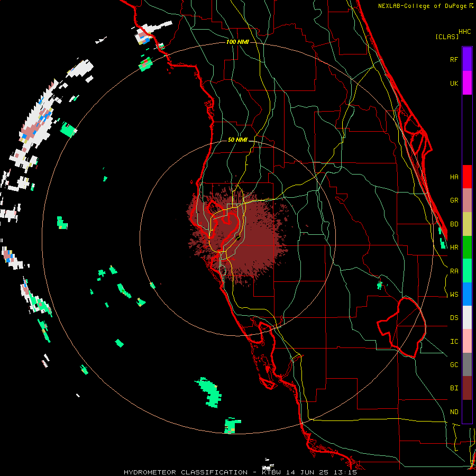Image resolution: width=476 pixels, height=476 pixels.
Task: Click the 'DS' legend label
Action: coord(454,318)
